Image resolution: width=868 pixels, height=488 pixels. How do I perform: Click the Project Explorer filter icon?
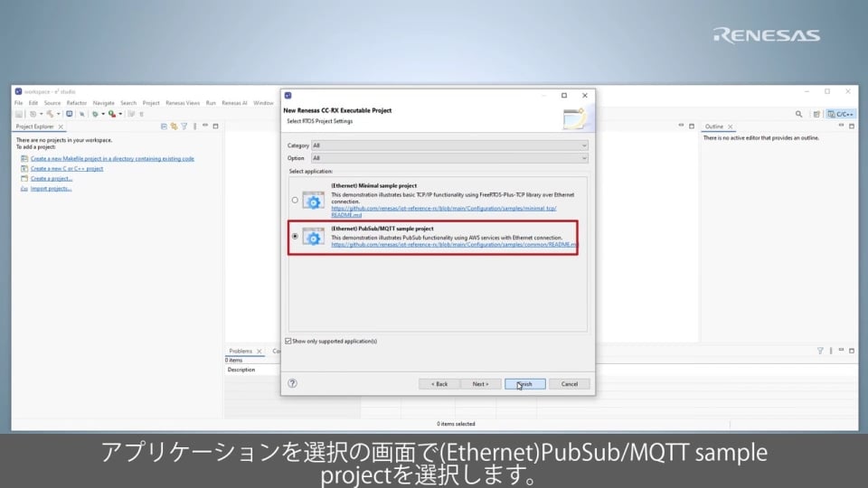point(184,127)
